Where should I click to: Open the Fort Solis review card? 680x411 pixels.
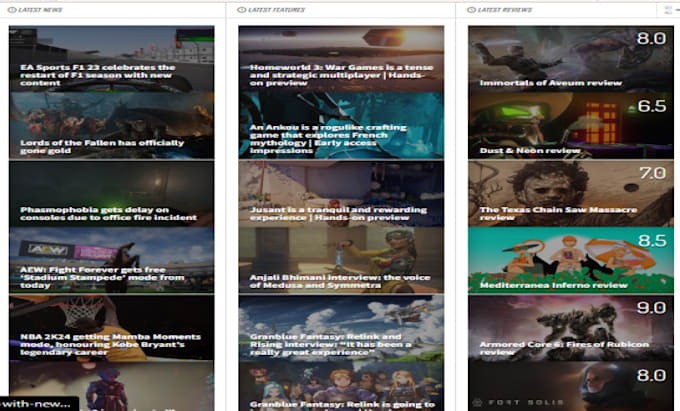[x=571, y=386]
